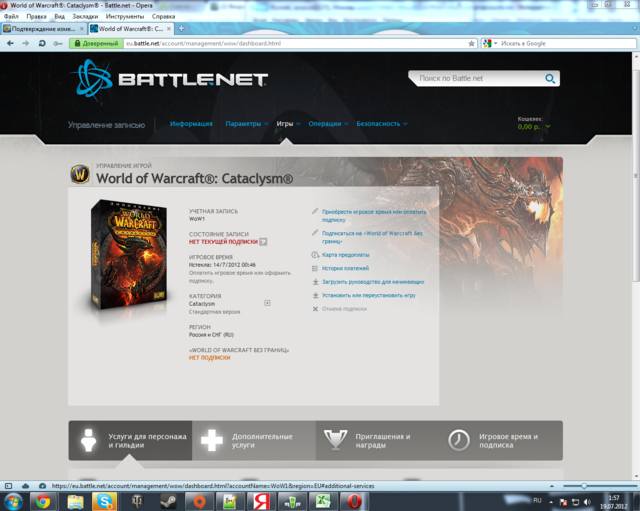The width and height of the screenshot is (640, 511).
Task: Click the pencil icon beside the «World of Warcraft без границ» subscription link
Action: (x=315, y=233)
